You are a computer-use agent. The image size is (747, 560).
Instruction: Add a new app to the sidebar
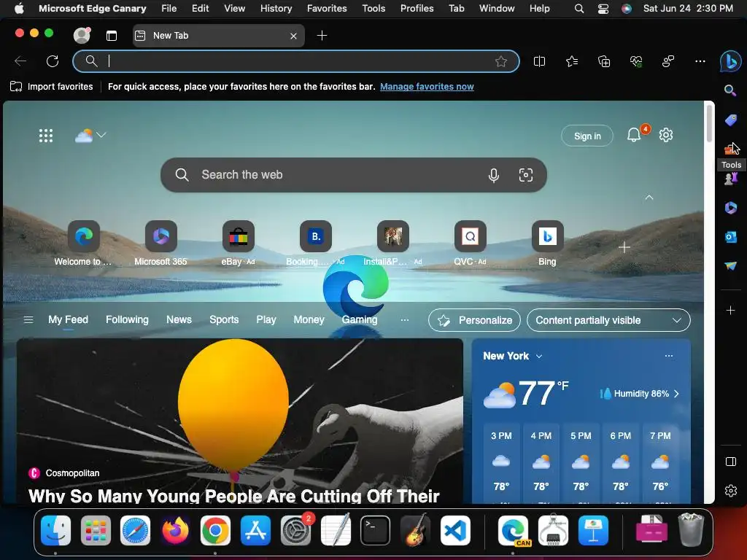pyautogui.click(x=730, y=311)
